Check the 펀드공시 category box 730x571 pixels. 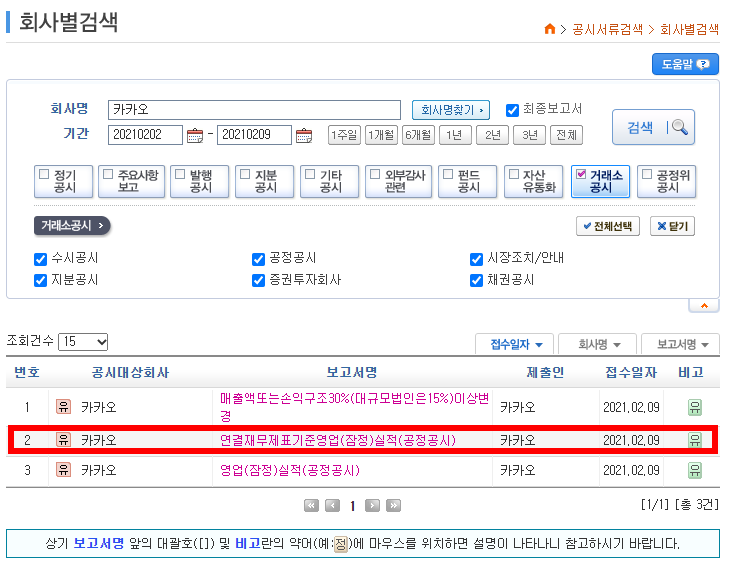pos(448,174)
